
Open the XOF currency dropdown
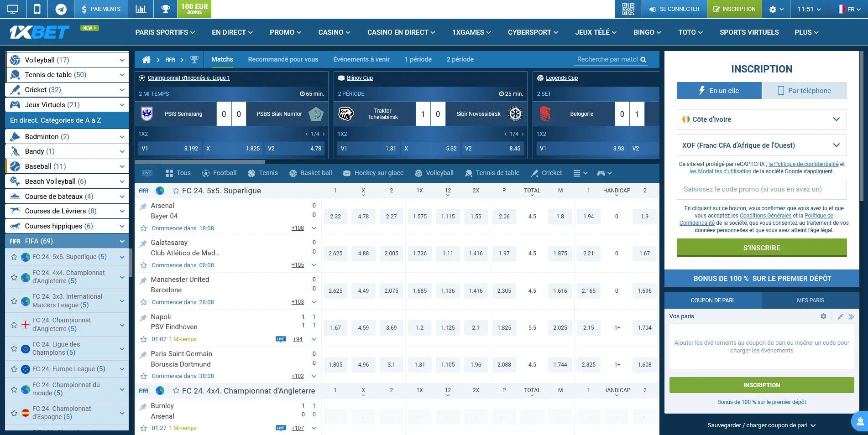coord(761,145)
